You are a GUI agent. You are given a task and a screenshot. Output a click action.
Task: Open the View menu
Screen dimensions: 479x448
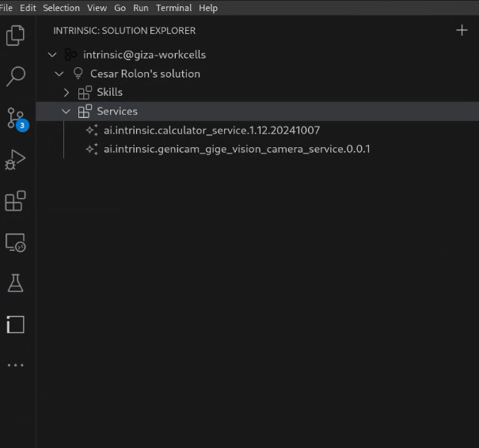pyautogui.click(x=97, y=8)
